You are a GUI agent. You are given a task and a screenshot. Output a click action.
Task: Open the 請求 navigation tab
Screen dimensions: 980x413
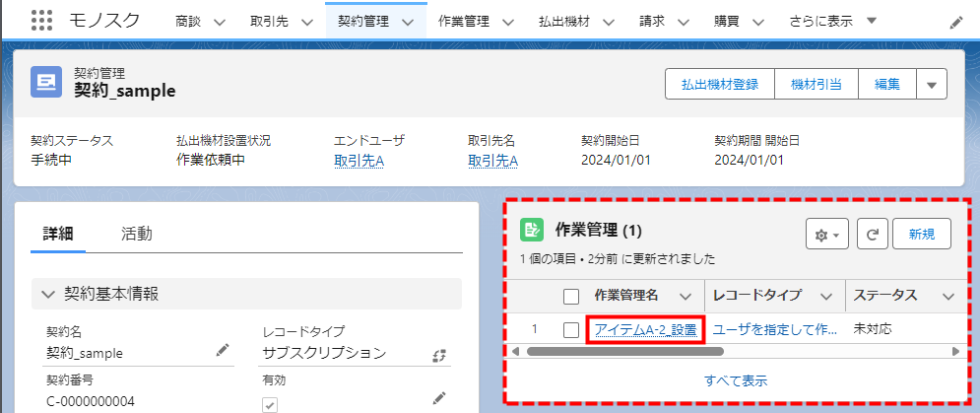click(x=651, y=21)
